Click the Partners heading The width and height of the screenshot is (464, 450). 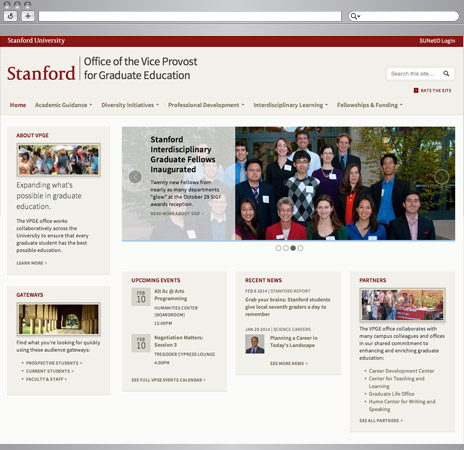[x=373, y=280]
